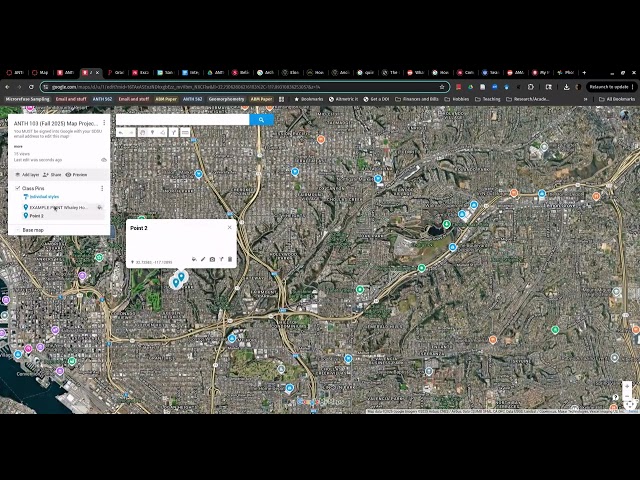The height and width of the screenshot is (480, 640).
Task: Click the Chrome profile avatar
Action: click(578, 87)
